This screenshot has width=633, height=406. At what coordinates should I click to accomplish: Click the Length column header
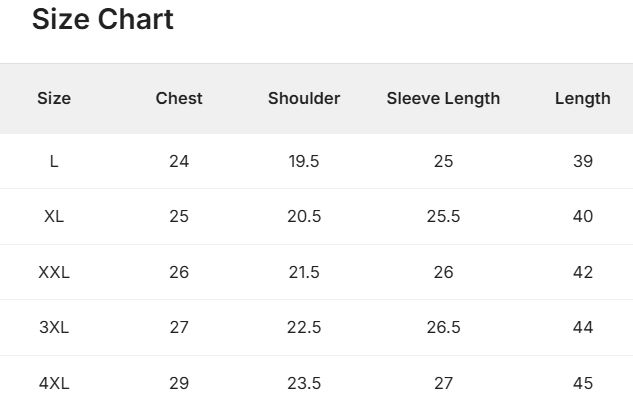coord(583,99)
